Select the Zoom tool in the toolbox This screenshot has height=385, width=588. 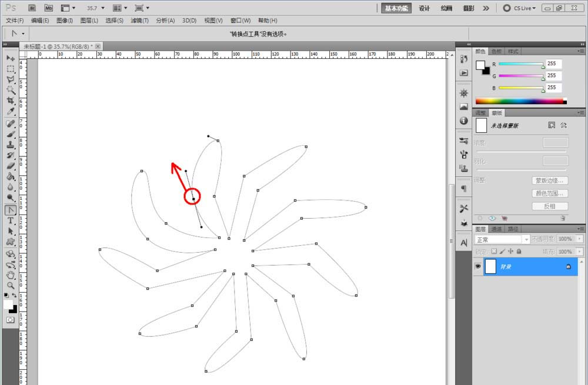pyautogui.click(x=11, y=285)
